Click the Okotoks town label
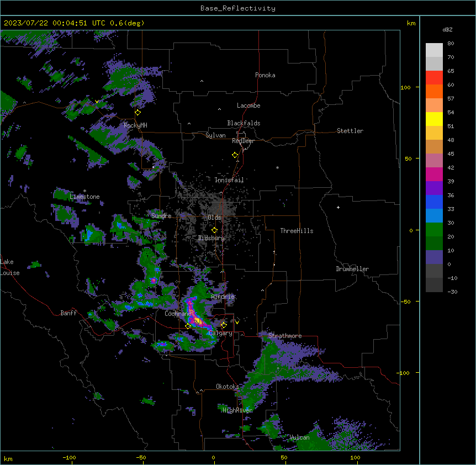This screenshot has height=465, width=476. pos(228,387)
